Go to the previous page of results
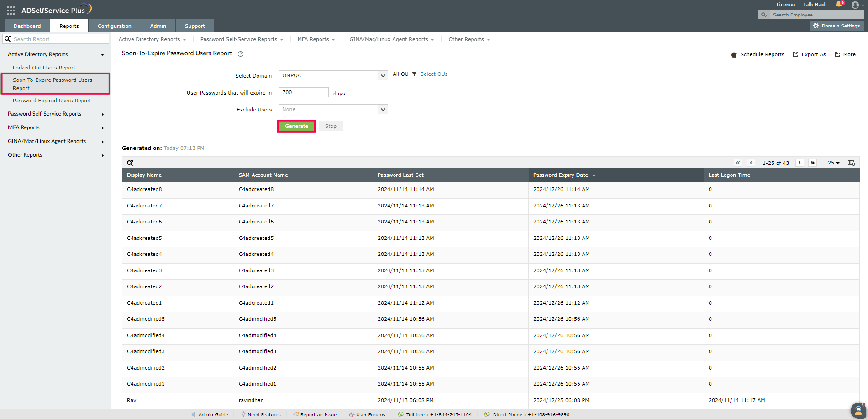 coord(751,163)
